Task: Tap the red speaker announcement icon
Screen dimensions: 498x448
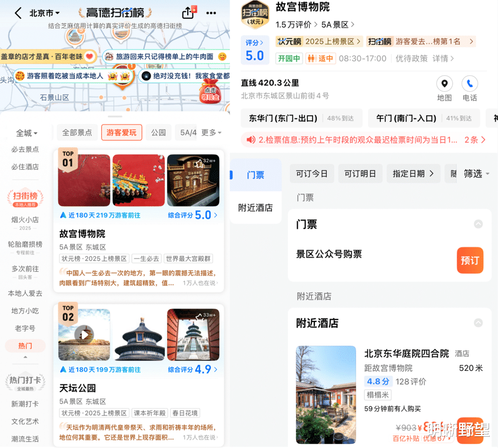Action: [x=251, y=140]
